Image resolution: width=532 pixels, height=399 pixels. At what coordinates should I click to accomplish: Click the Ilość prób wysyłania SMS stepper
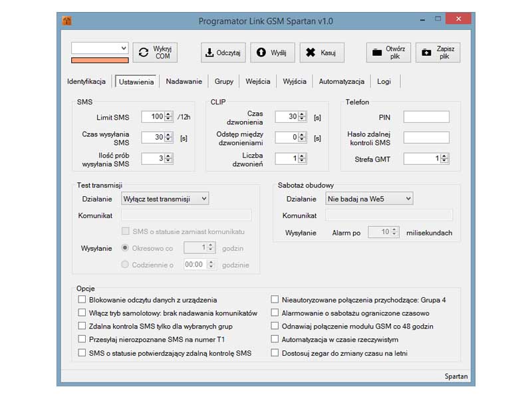[x=168, y=158]
